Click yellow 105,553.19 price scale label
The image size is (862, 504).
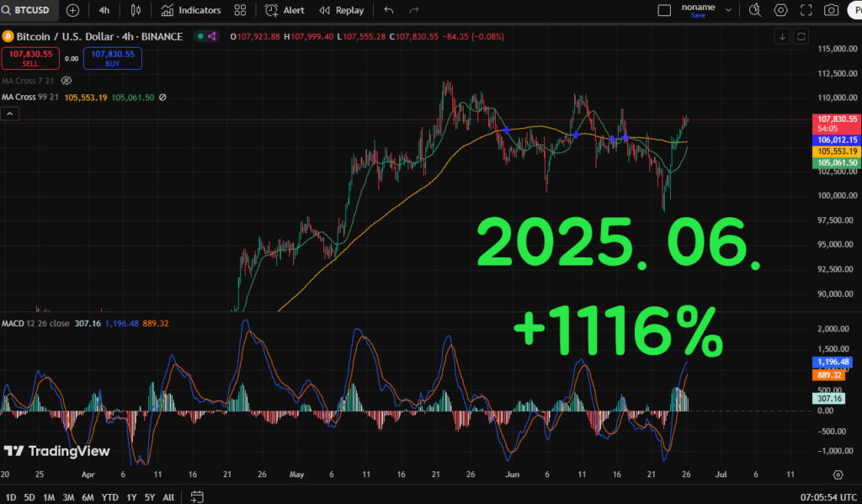click(836, 151)
